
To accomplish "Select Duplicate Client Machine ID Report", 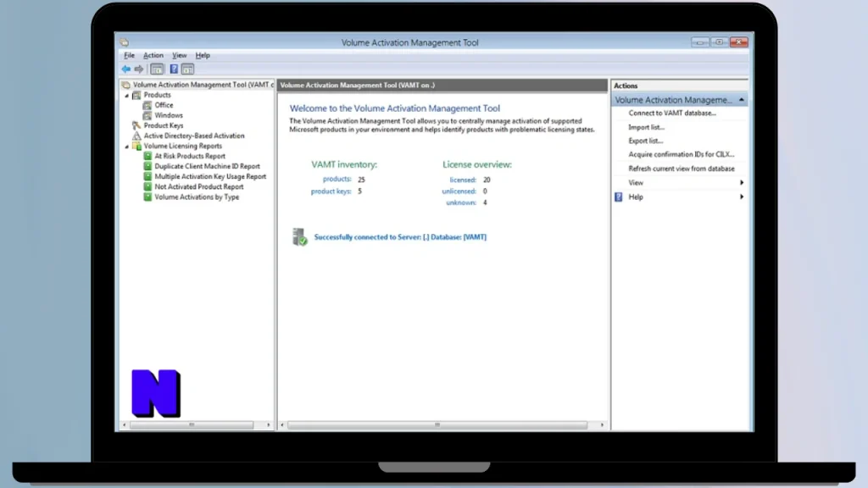I will [207, 166].
